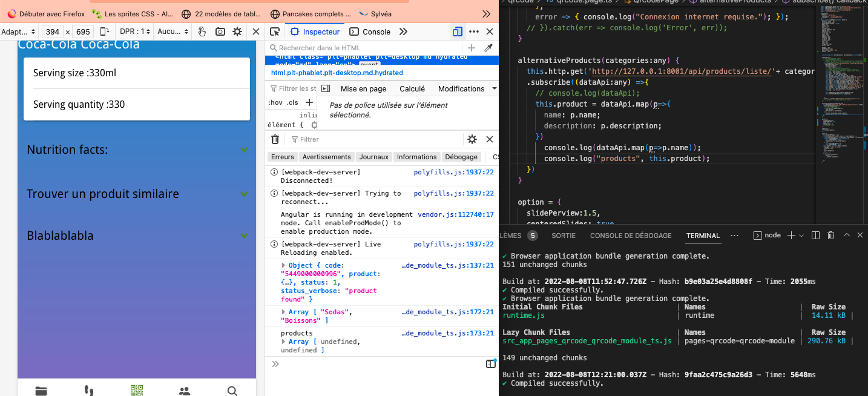Toggle the :hov pseudo-class panel
This screenshot has height=396, width=868.
click(275, 102)
